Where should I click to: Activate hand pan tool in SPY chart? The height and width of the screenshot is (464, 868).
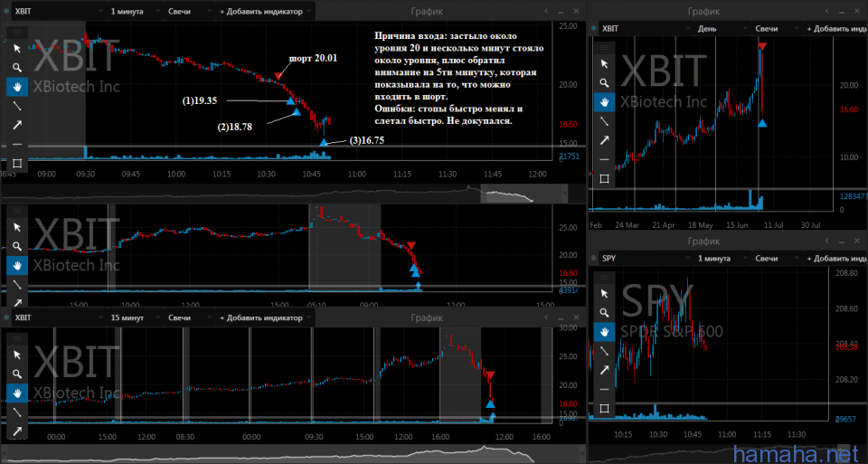(605, 332)
